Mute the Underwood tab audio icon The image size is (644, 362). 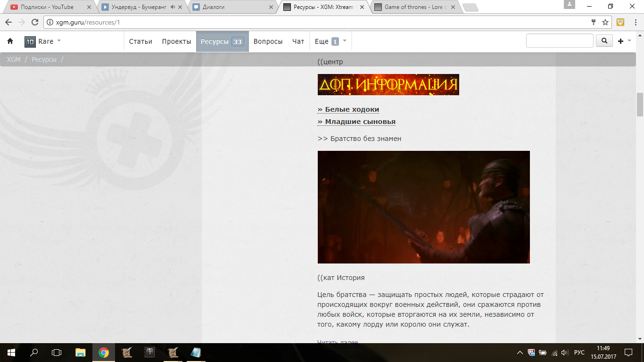[x=173, y=7]
